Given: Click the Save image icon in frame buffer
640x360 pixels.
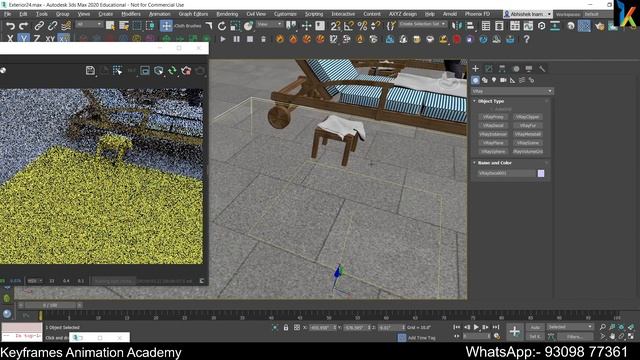Looking at the screenshot, I should pyautogui.click(x=90, y=71).
